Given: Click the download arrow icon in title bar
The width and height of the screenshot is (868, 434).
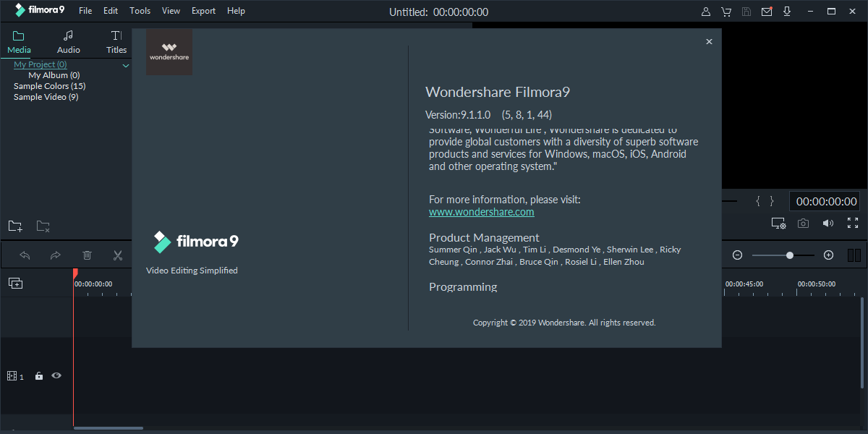Looking at the screenshot, I should coord(787,12).
